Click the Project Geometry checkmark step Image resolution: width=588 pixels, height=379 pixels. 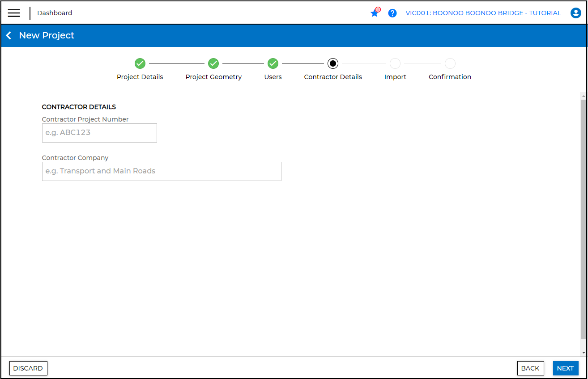213,63
